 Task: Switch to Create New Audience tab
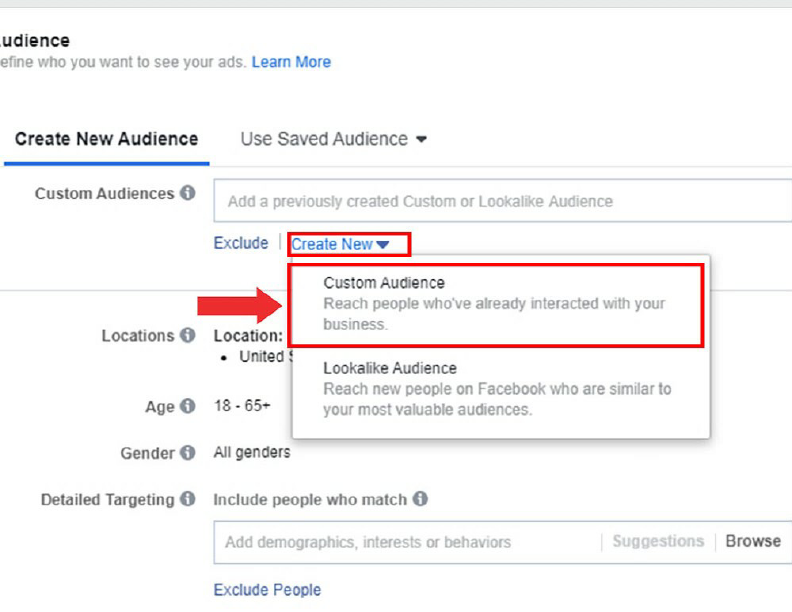[x=107, y=139]
